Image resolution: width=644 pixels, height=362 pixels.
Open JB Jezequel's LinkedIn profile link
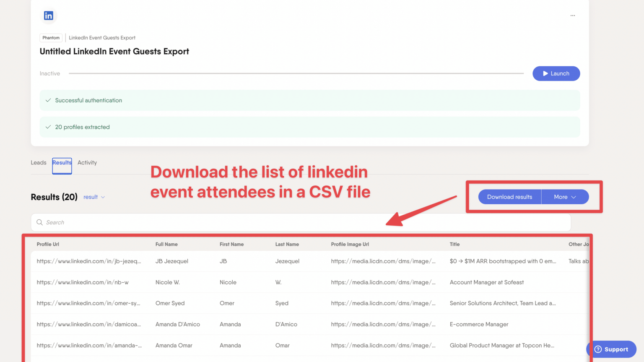click(89, 261)
